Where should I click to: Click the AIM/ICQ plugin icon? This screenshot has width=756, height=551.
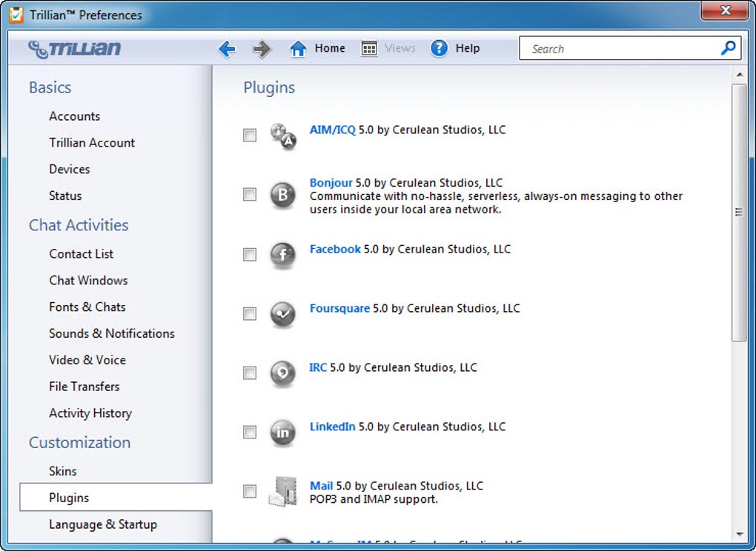(x=283, y=136)
